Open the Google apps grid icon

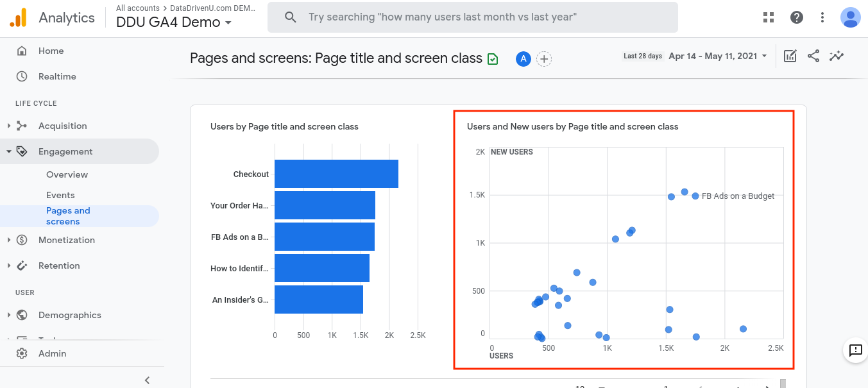pos(769,17)
